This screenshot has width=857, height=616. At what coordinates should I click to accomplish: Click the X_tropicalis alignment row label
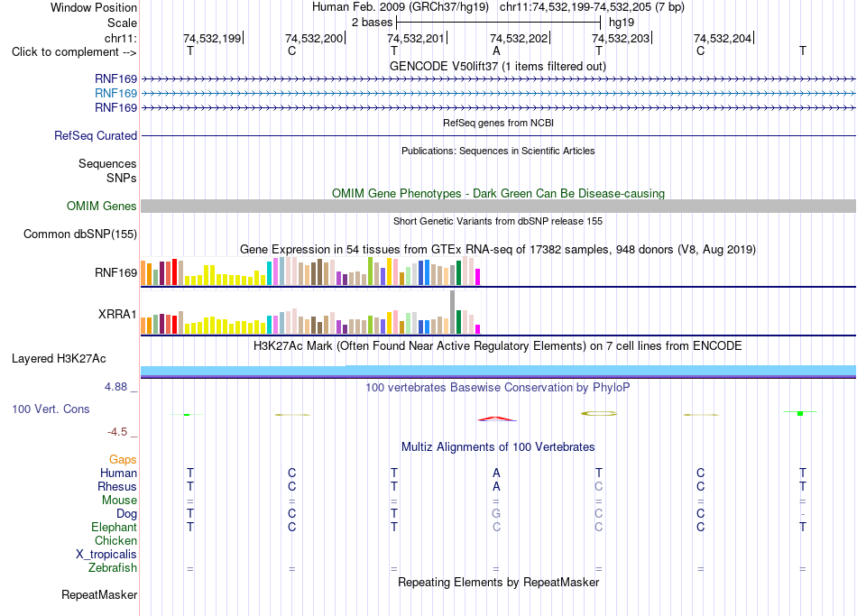click(106, 555)
